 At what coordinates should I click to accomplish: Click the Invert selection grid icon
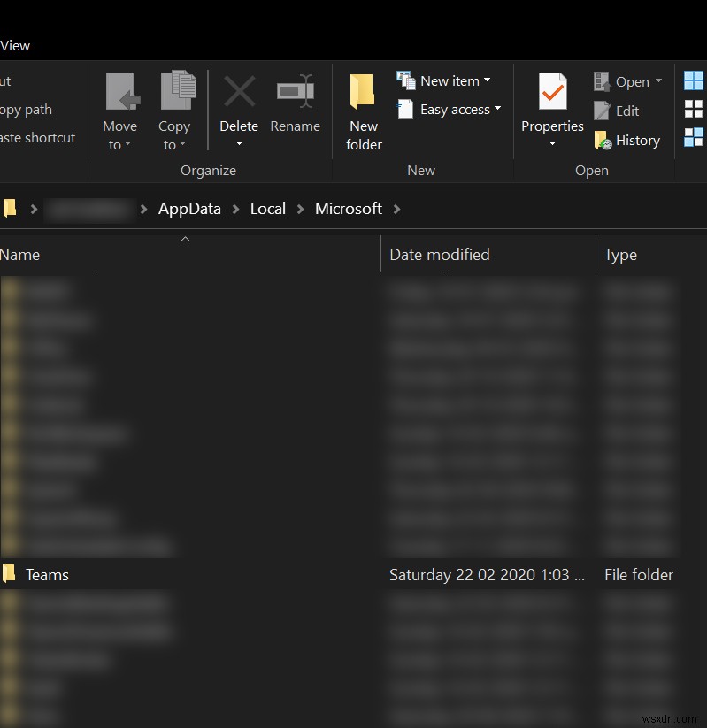pyautogui.click(x=694, y=137)
